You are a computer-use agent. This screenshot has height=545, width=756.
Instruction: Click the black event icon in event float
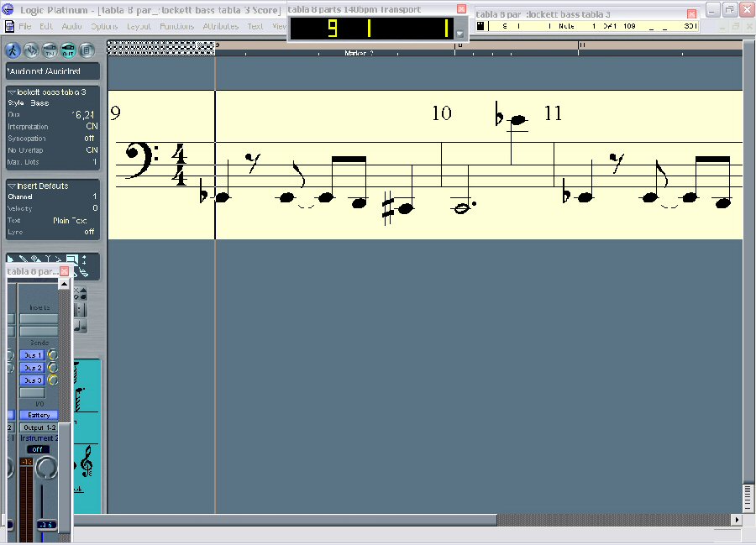(481, 26)
